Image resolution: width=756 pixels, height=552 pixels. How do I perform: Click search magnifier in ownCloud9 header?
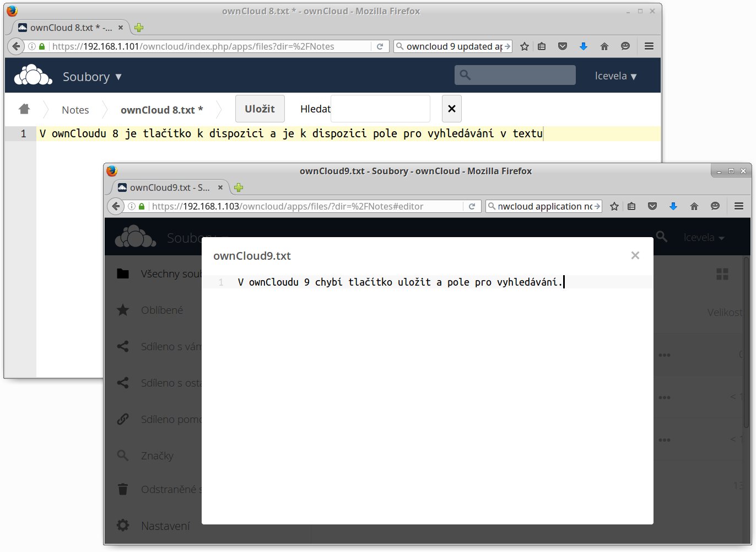[x=662, y=237]
